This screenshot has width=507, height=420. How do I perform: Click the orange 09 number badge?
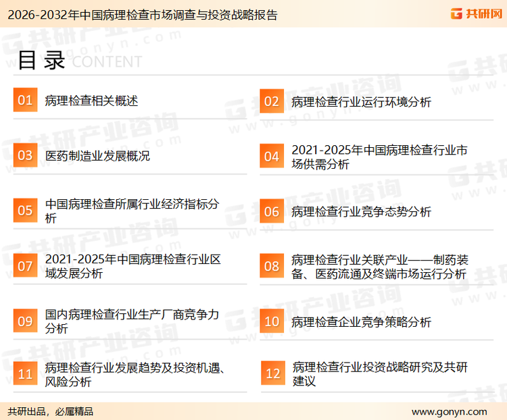coord(25,321)
